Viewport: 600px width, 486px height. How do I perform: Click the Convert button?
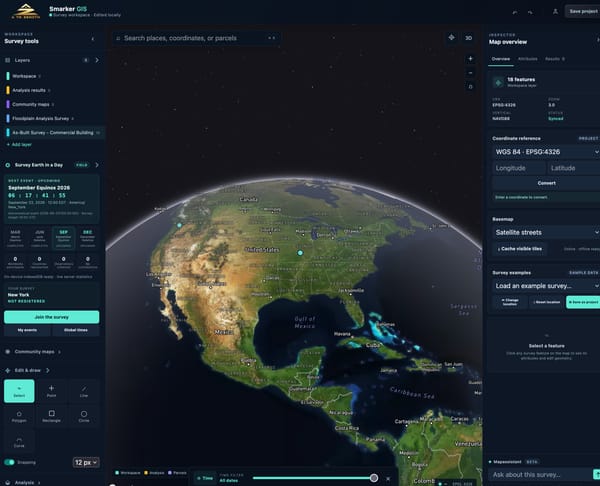[x=546, y=183]
